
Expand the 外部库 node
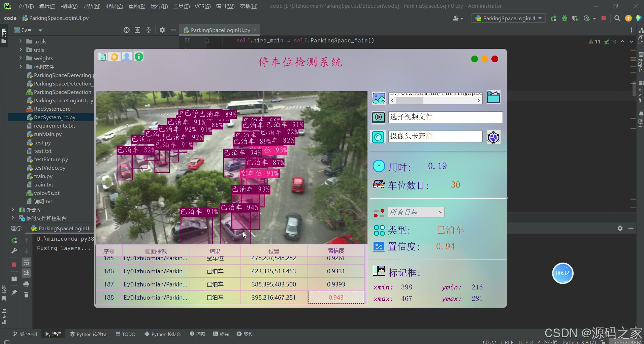tap(13, 209)
